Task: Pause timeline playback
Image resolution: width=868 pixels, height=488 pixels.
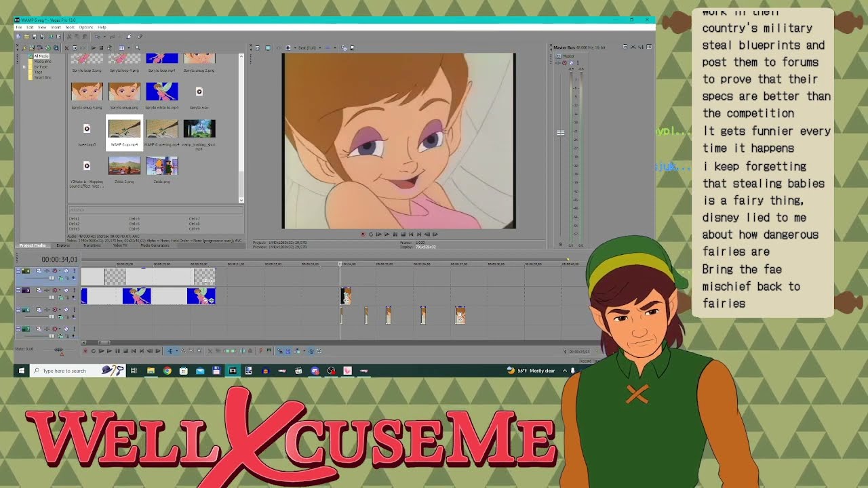Action: tap(117, 351)
